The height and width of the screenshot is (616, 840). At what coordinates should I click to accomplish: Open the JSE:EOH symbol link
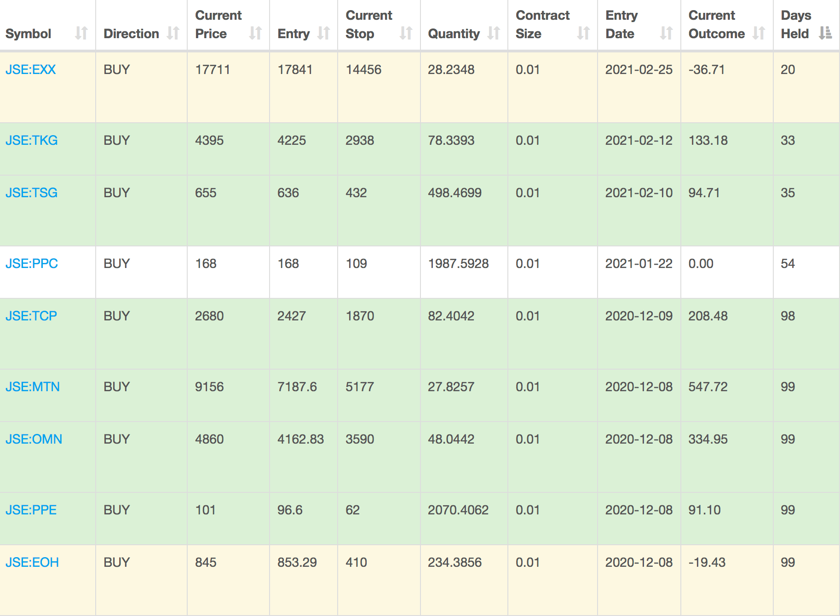pyautogui.click(x=32, y=562)
